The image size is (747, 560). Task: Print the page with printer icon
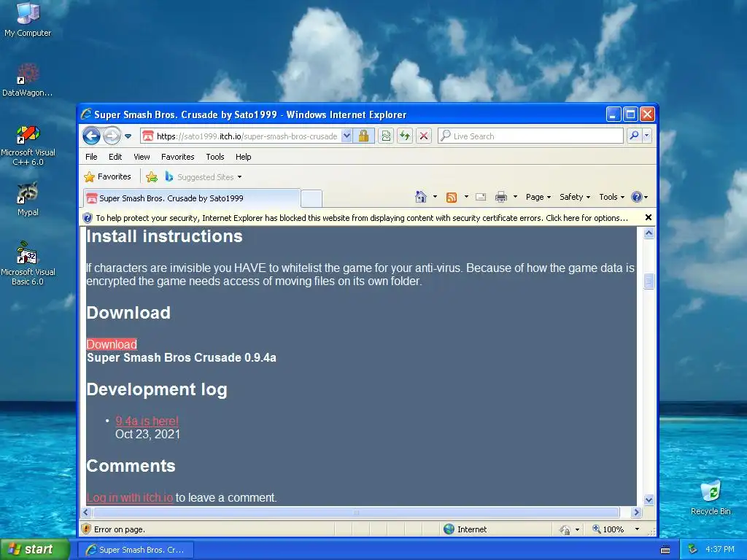point(500,197)
